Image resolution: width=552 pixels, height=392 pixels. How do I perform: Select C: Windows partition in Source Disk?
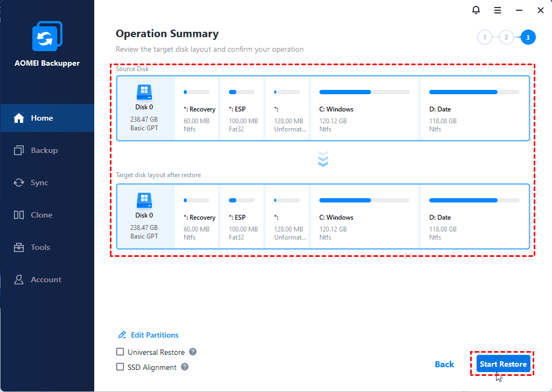pos(364,108)
